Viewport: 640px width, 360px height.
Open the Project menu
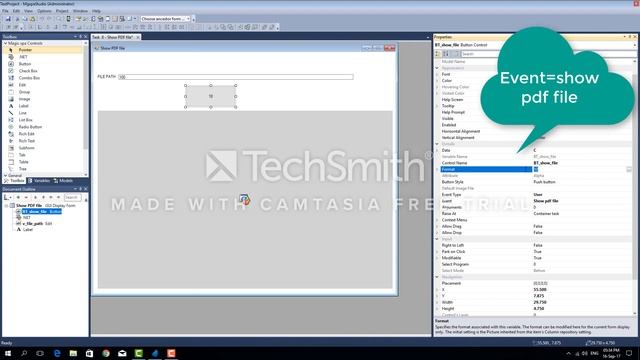point(62,11)
